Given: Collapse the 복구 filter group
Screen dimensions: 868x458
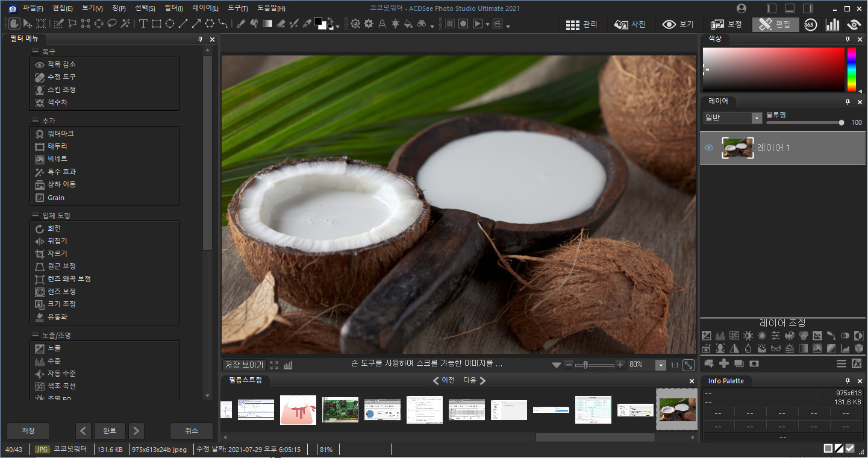Looking at the screenshot, I should coord(36,52).
